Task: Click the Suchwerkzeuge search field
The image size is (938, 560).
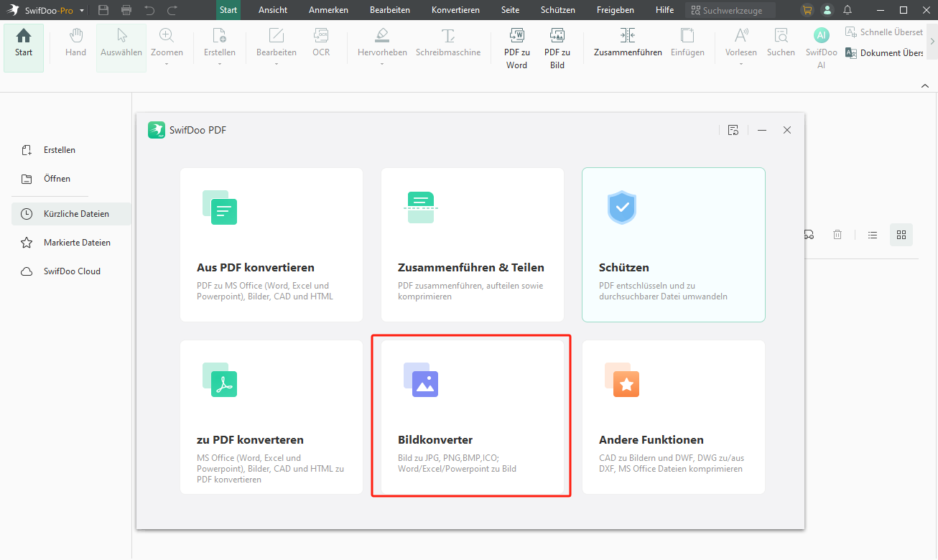Action: [730, 10]
